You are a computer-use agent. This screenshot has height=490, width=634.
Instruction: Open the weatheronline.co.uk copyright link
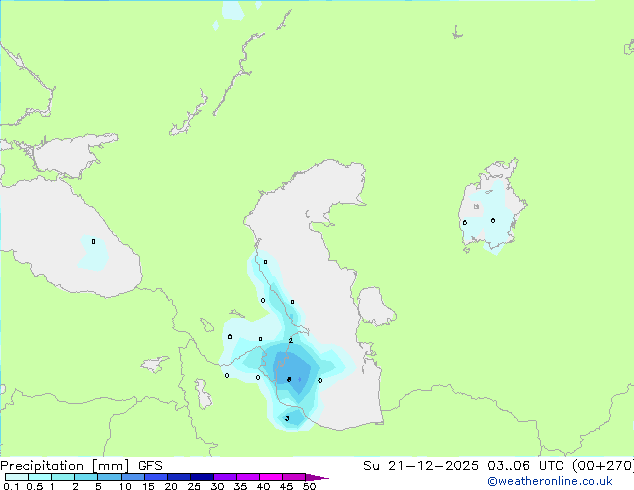tap(550, 481)
